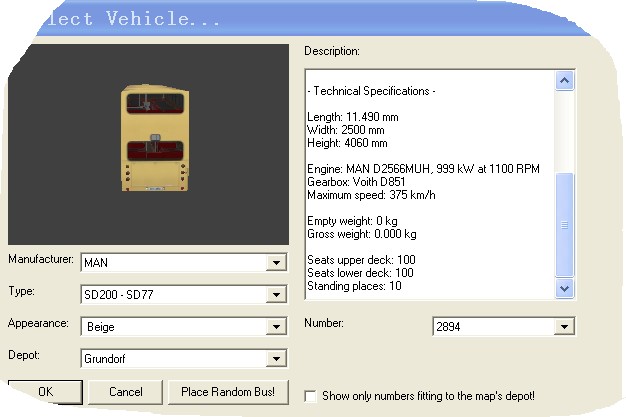Open the Type dropdown arrow
The height and width of the screenshot is (417, 626).
(276, 295)
